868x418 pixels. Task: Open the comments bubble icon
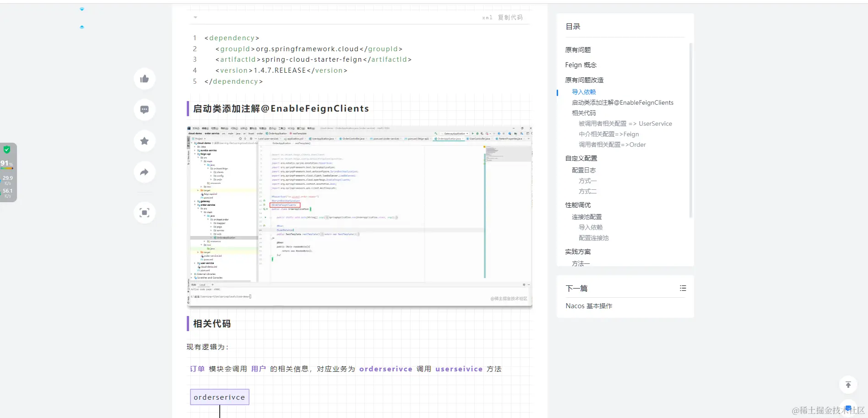(x=145, y=110)
